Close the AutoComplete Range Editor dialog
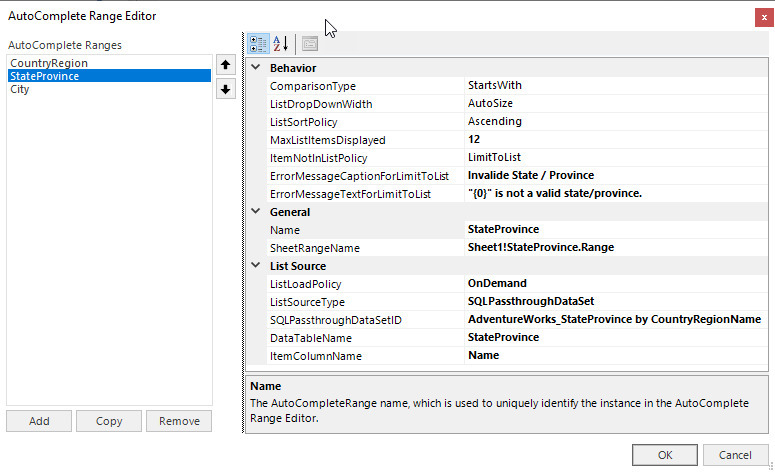This screenshot has width=775, height=472. 764,17
